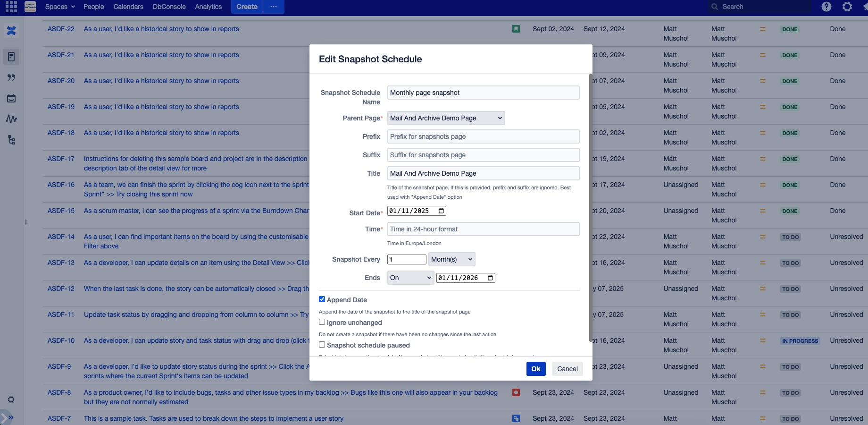Confirm the schedule with the Ok button
Image resolution: width=868 pixels, height=425 pixels.
coord(536,369)
